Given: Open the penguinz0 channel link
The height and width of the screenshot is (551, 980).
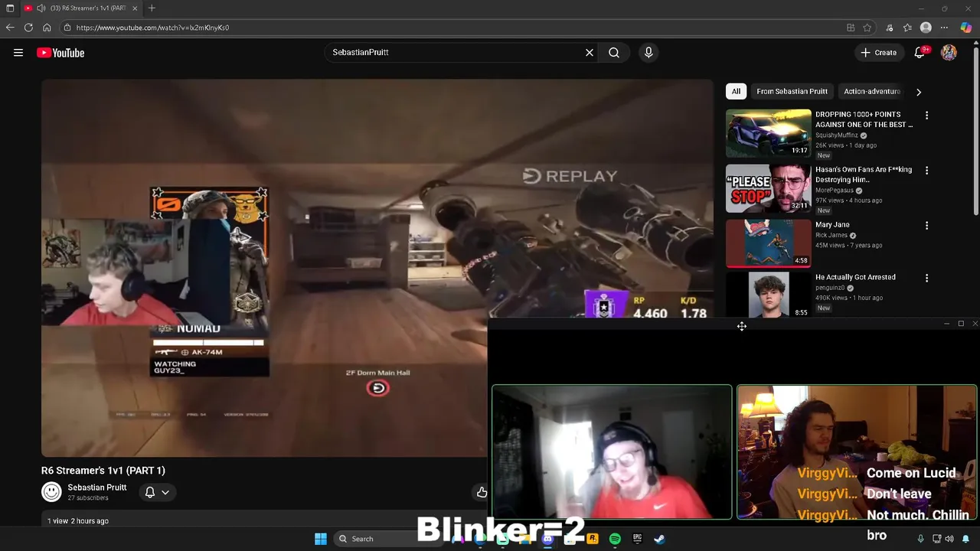Looking at the screenshot, I should [830, 289].
